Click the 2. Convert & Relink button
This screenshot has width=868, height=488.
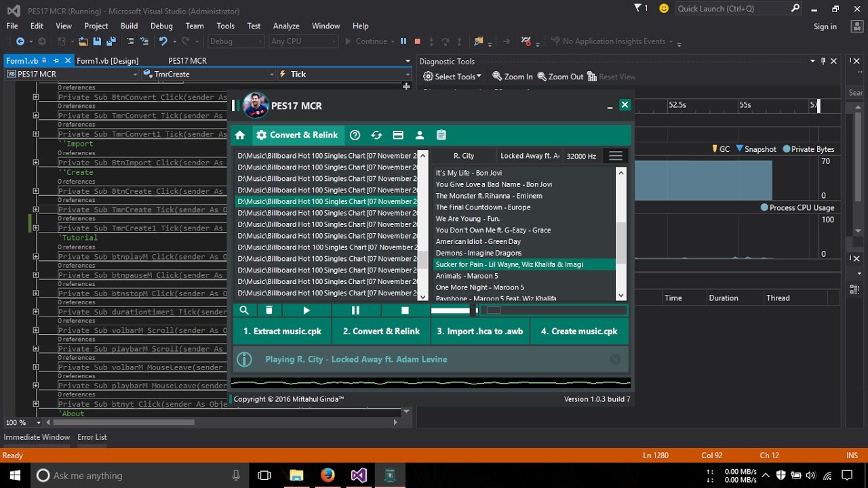point(381,331)
